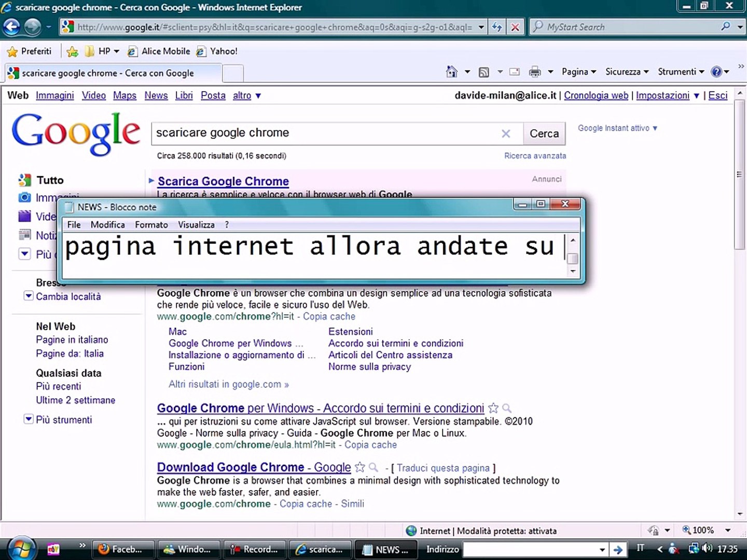Open Formato menu in Blocco note
747x560 pixels.
(x=151, y=225)
